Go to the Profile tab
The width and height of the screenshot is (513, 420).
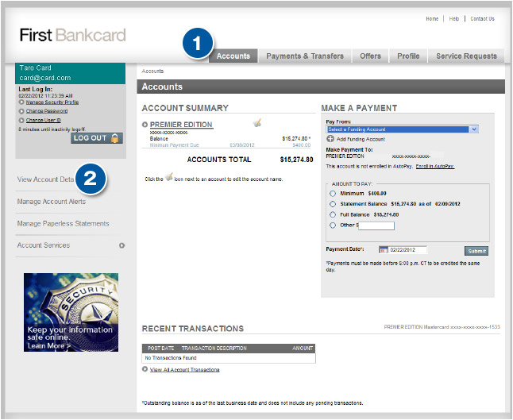pos(408,56)
